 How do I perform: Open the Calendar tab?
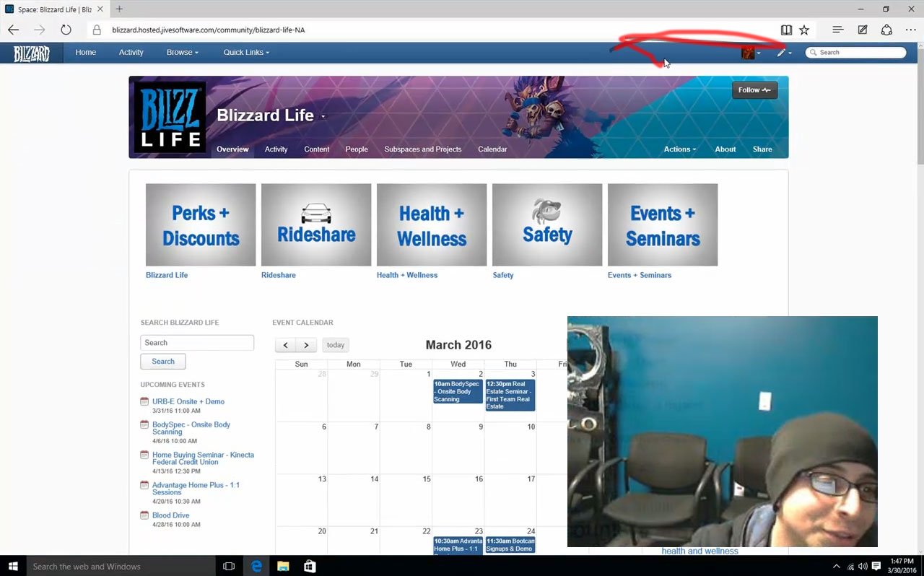pyautogui.click(x=492, y=149)
